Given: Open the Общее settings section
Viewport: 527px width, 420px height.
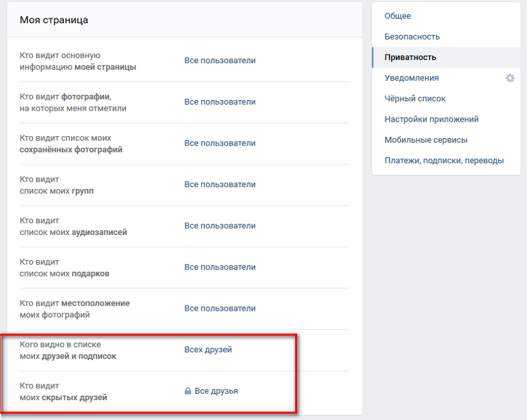Looking at the screenshot, I should [x=397, y=16].
